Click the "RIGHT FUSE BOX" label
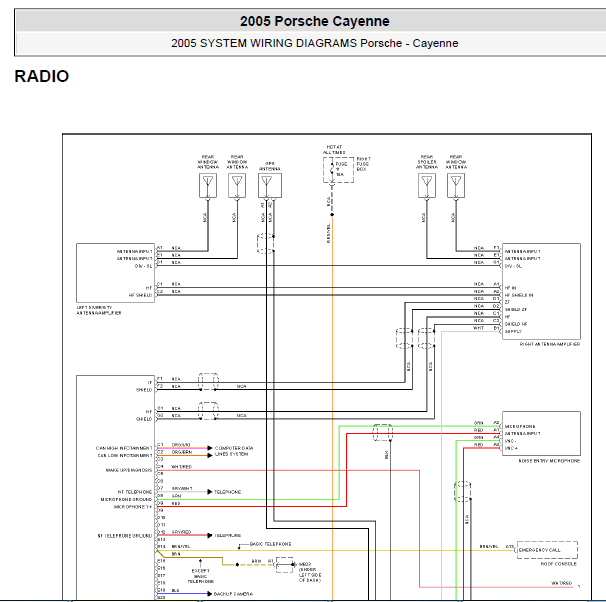Image resolution: width=606 pixels, height=602 pixels. [363, 164]
